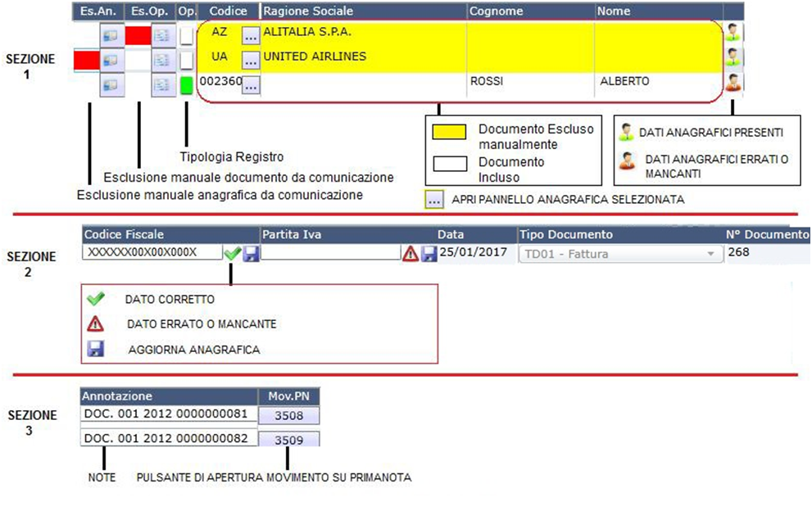The image size is (812, 515).
Task: Sort by the Cognome column header
Action: [531, 11]
